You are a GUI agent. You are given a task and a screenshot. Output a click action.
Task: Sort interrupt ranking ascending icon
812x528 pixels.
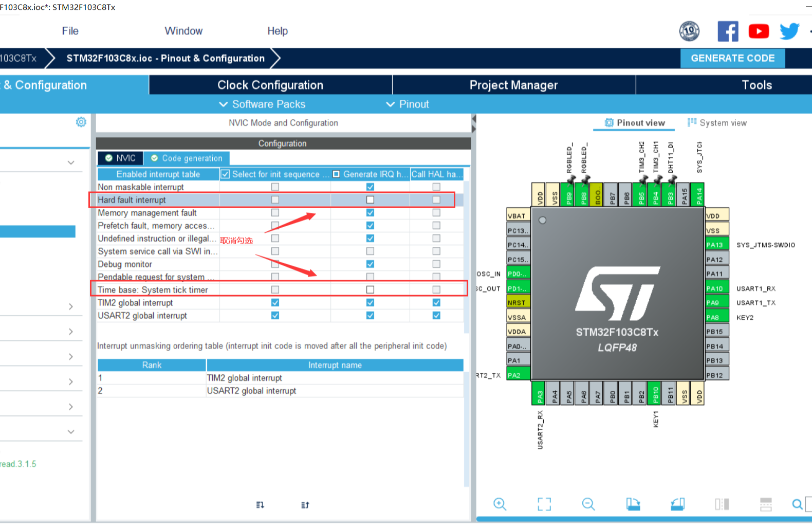coord(305,505)
